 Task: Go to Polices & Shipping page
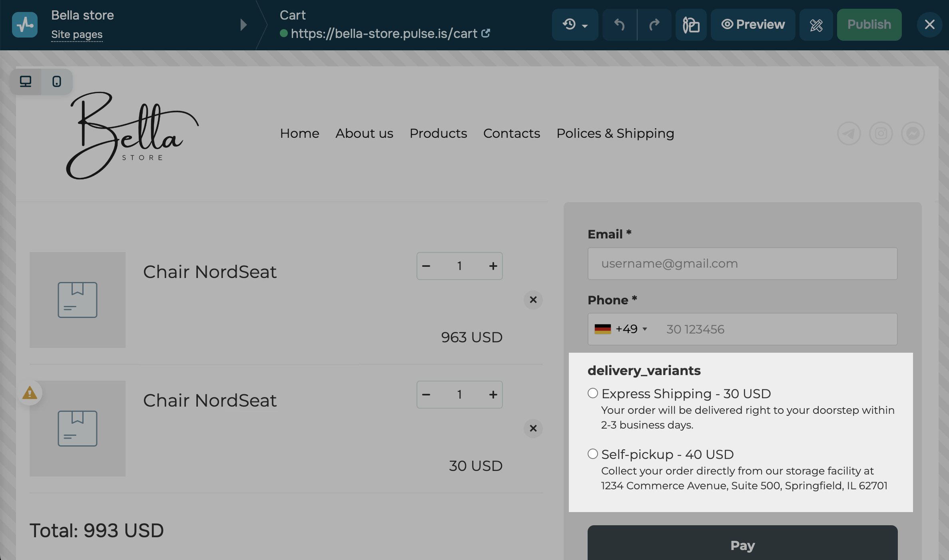[615, 133]
